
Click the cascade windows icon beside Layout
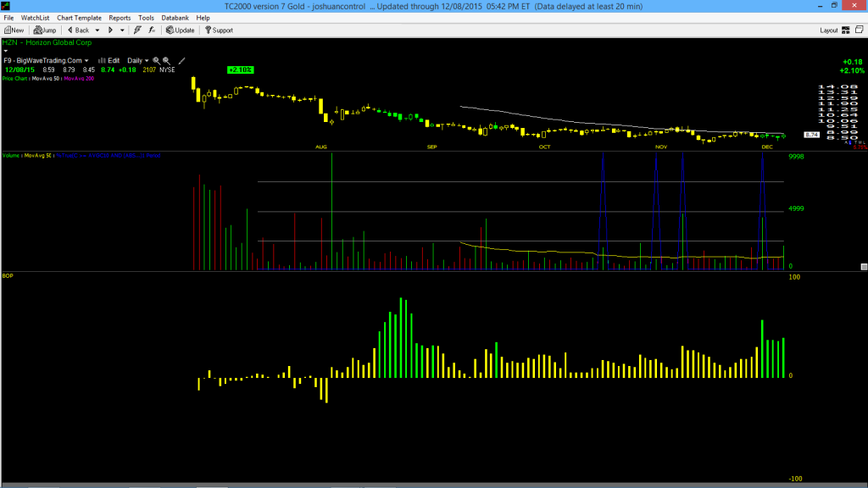(x=860, y=30)
